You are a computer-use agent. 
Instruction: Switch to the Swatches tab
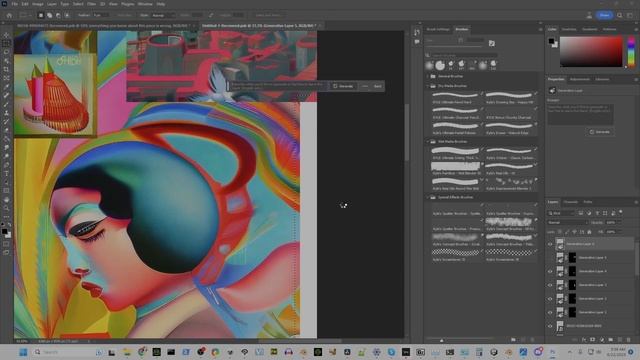(569, 29)
